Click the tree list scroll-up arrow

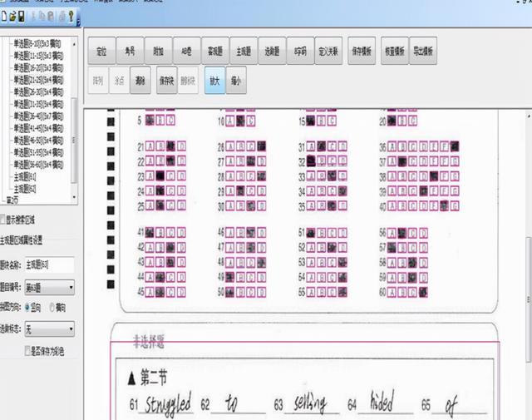click(74, 44)
